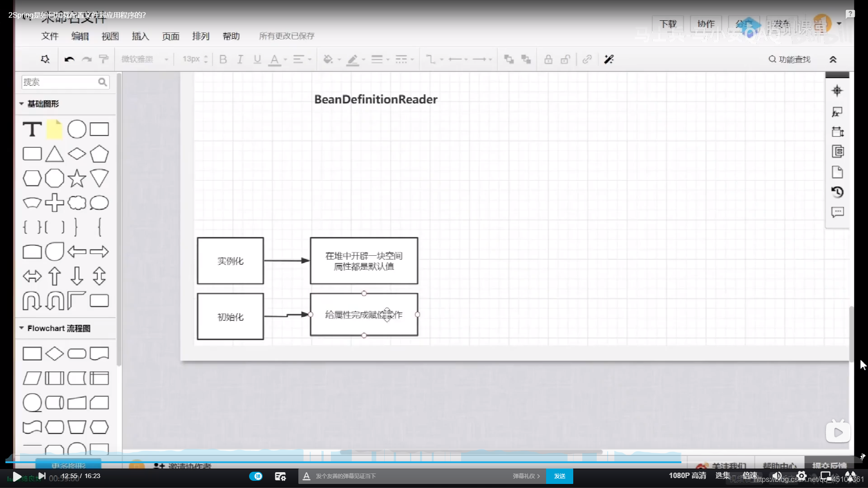Open the 文件 menu
This screenshot has height=488, width=868.
coord(50,36)
